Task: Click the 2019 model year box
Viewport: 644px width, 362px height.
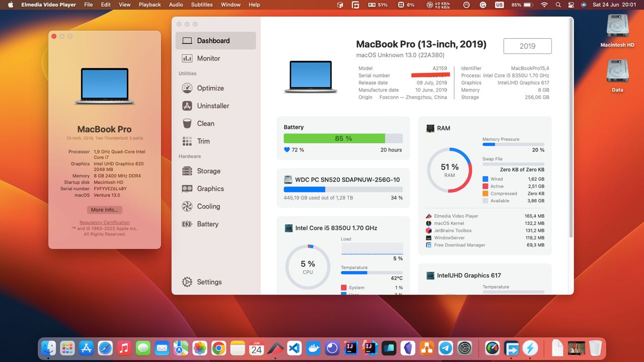Action: 527,46
